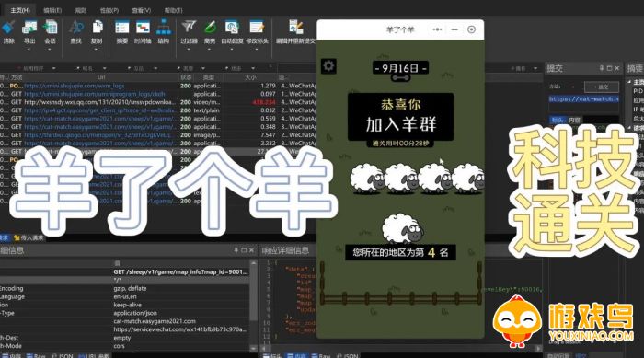Image resolution: width=644 pixels, height=358 pixels.
Task: Click the 复制 (Copy) toolbar icon
Action: tap(97, 28)
